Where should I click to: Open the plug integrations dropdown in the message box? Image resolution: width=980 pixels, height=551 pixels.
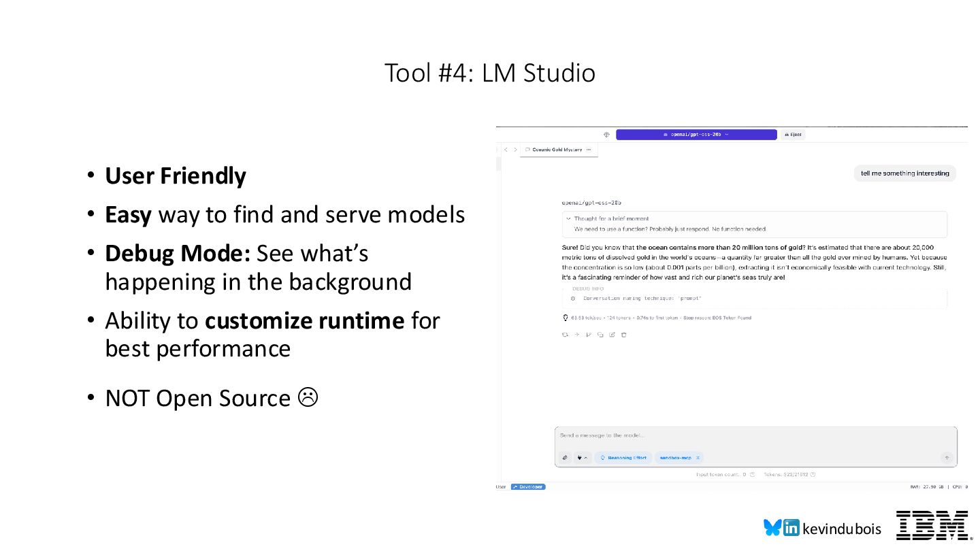click(x=583, y=458)
